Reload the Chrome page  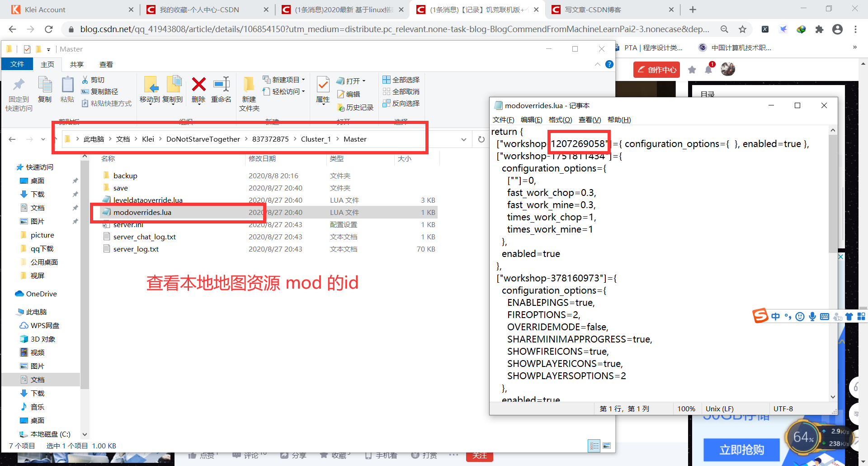point(49,29)
